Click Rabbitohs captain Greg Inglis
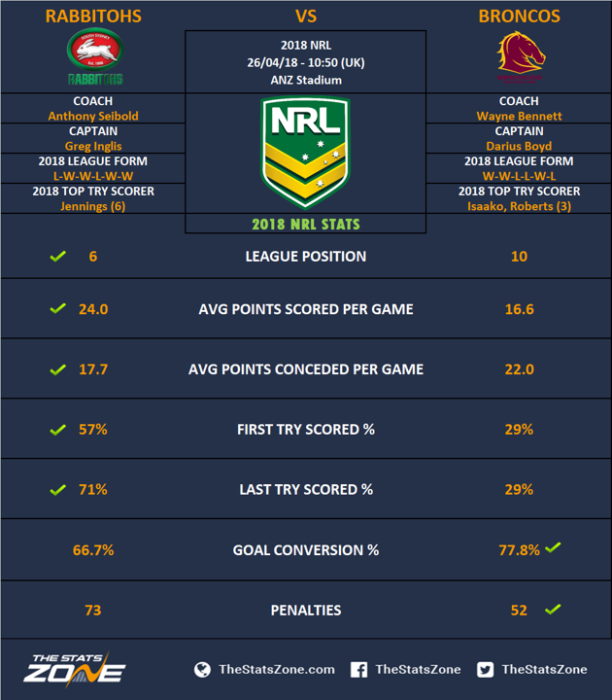The height and width of the screenshot is (700, 612). (93, 147)
